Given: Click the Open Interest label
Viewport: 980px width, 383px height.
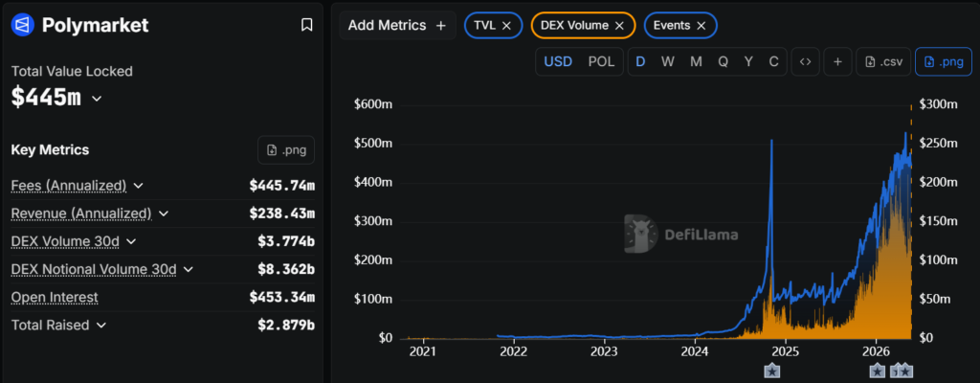Looking at the screenshot, I should (55, 297).
